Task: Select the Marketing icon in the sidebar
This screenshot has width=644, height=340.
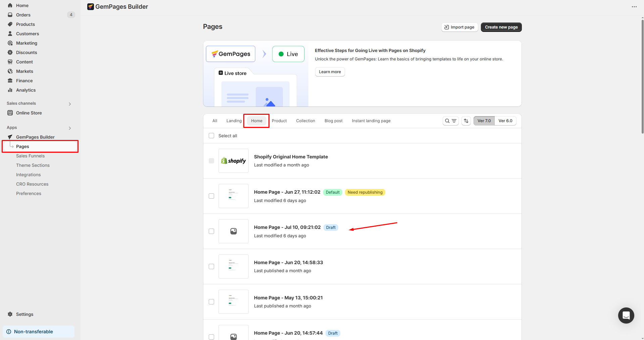Action: click(x=10, y=43)
